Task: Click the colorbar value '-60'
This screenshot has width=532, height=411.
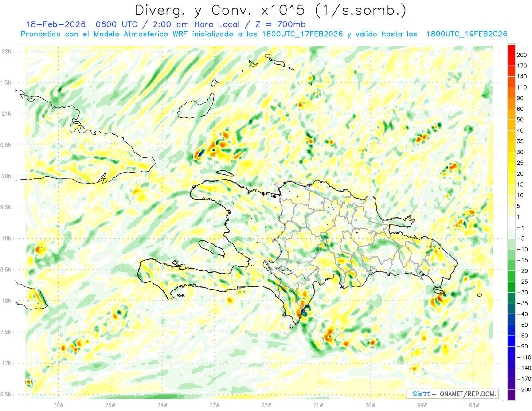Action: (x=522, y=336)
